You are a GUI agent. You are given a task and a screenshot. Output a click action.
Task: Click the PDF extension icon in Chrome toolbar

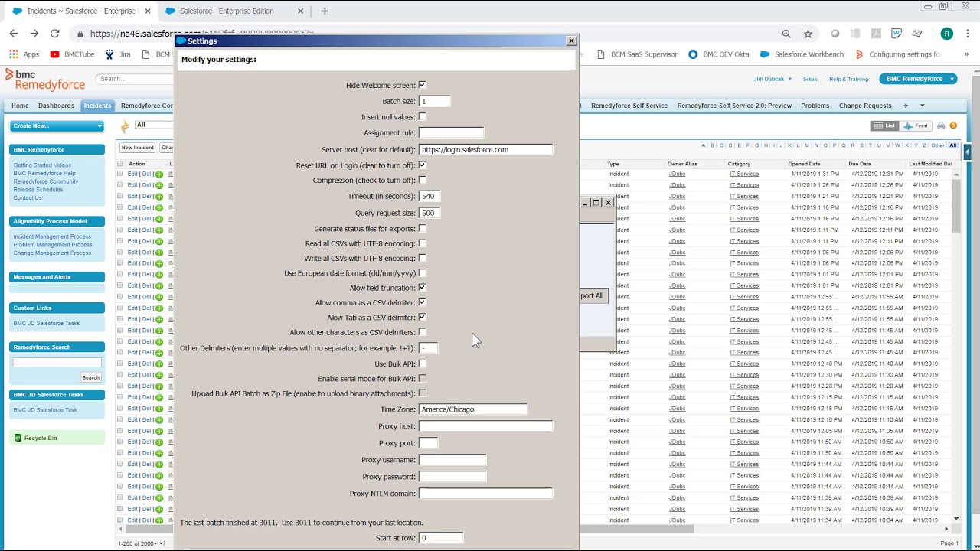click(x=876, y=34)
